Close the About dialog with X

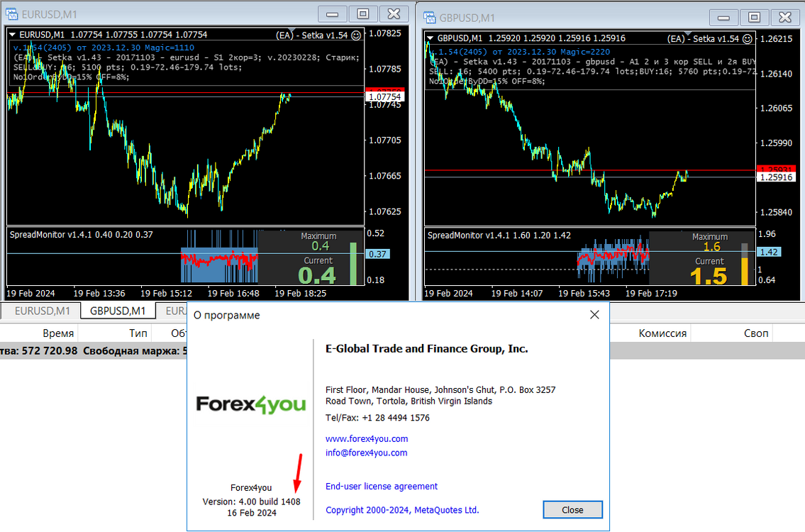click(x=594, y=315)
